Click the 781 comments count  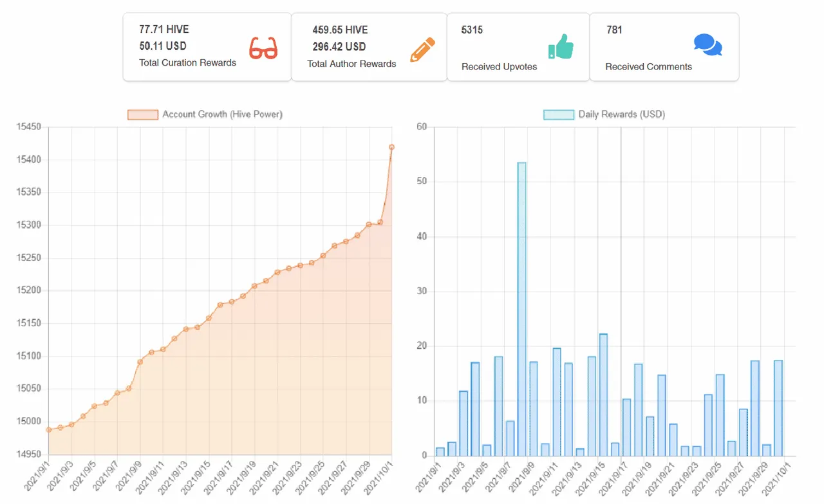(x=614, y=30)
